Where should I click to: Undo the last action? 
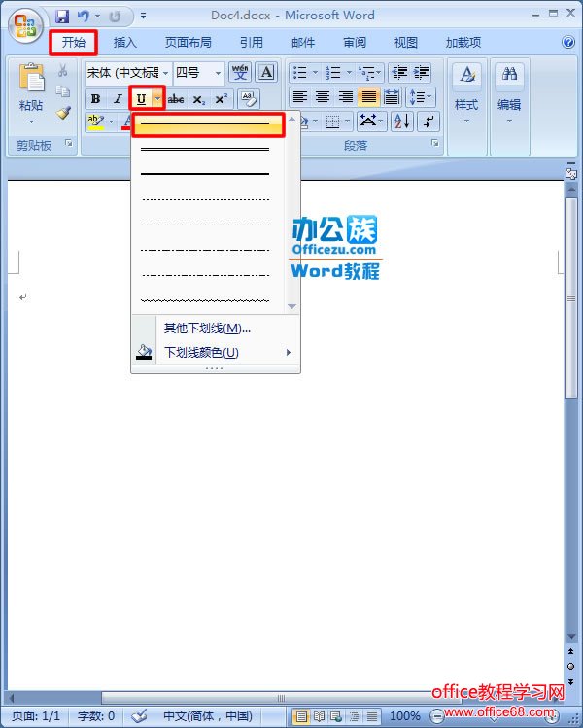tap(84, 17)
